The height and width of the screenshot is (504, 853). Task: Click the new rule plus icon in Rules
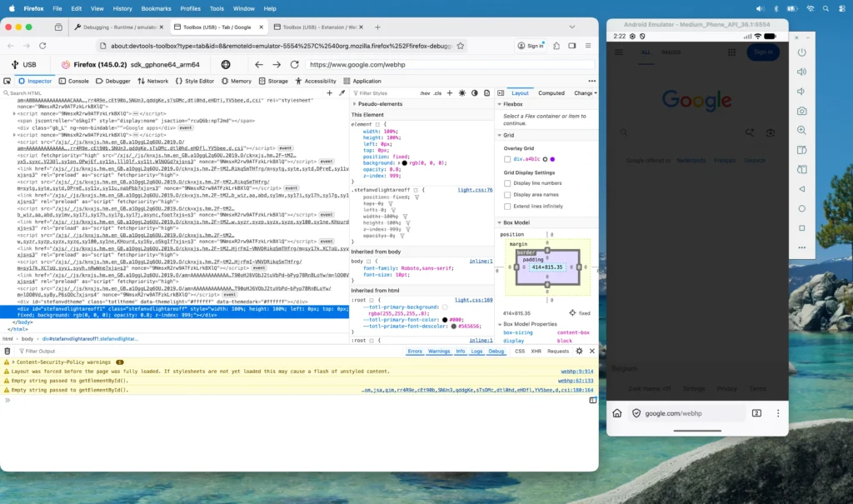(x=450, y=93)
